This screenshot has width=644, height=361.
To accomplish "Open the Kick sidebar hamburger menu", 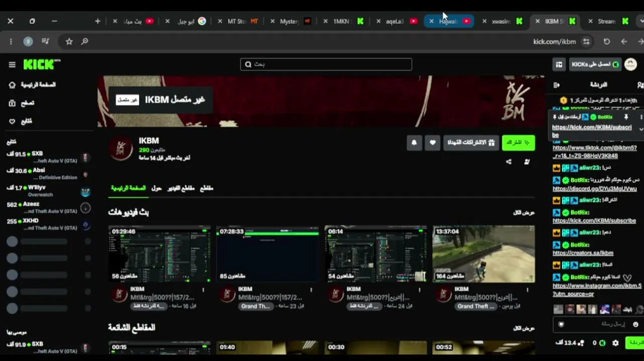I will click(x=12, y=65).
